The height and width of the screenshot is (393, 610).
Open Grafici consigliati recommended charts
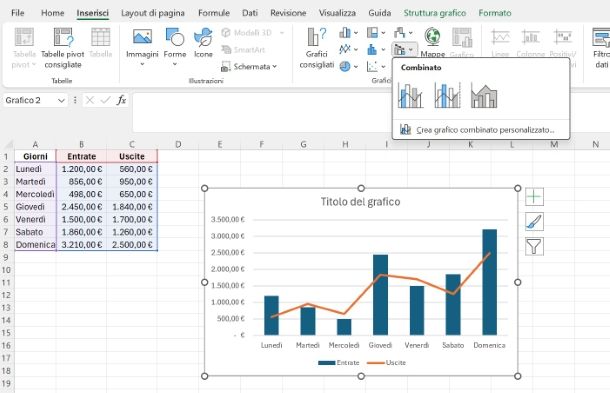point(317,48)
